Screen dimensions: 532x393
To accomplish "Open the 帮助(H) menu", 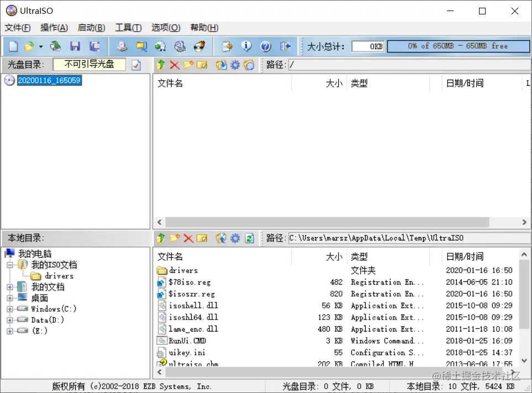I will point(204,28).
